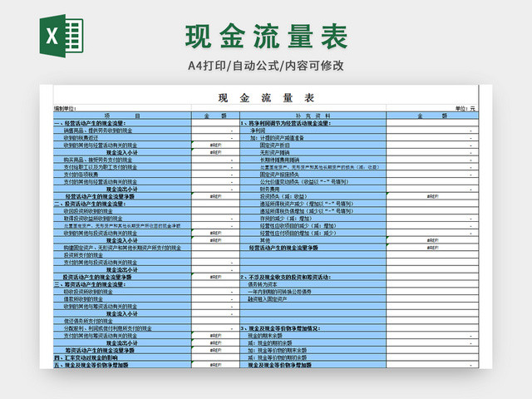This screenshot has height=399, width=532.
Task: Select cell 净利润
Action: 313,131
